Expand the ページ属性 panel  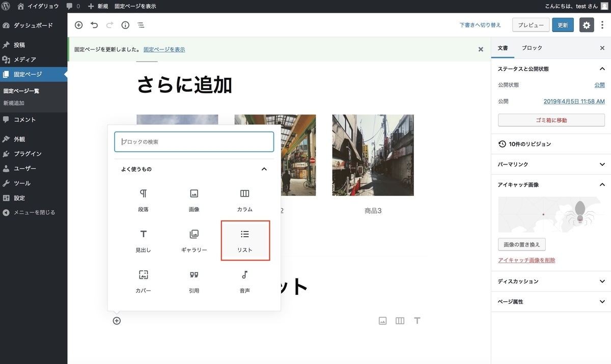551,301
